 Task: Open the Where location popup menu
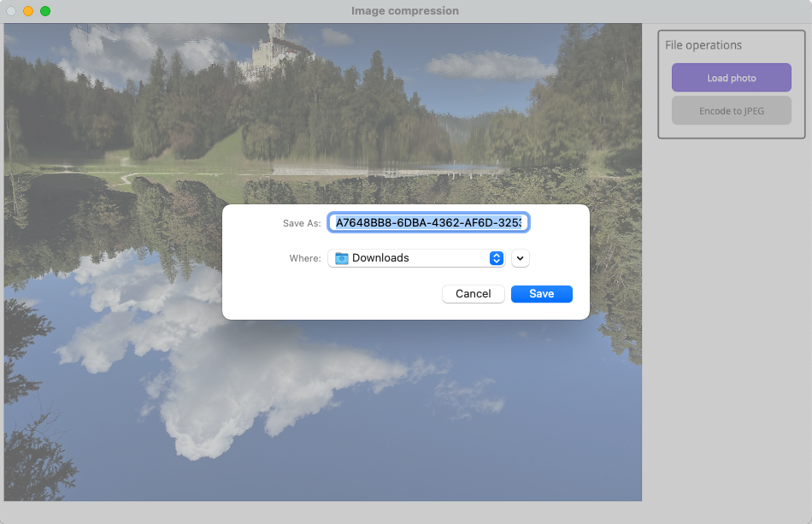416,258
